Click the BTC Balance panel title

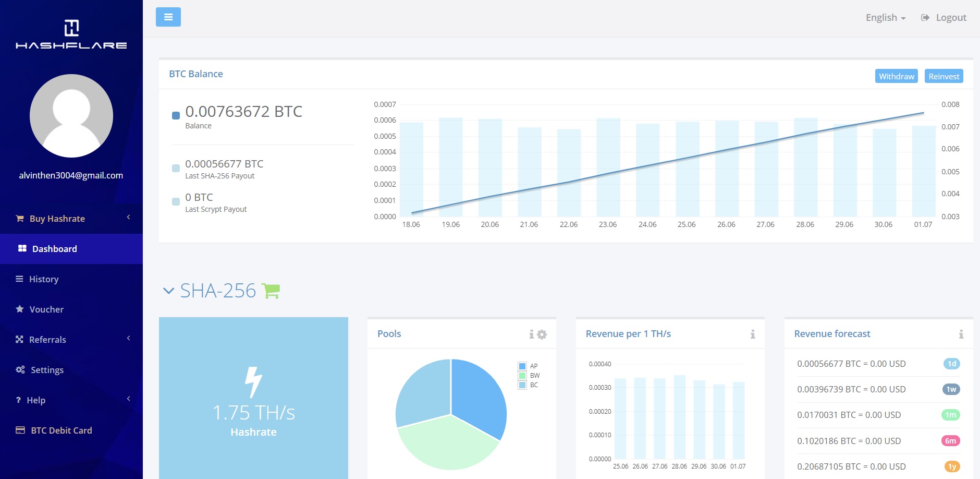(x=196, y=74)
